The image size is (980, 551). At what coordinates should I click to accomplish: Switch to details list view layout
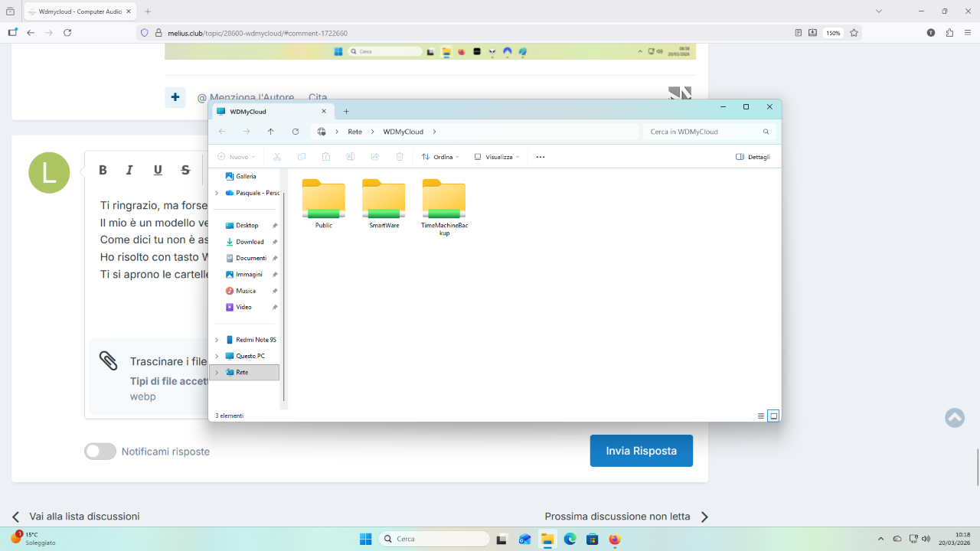click(x=761, y=416)
